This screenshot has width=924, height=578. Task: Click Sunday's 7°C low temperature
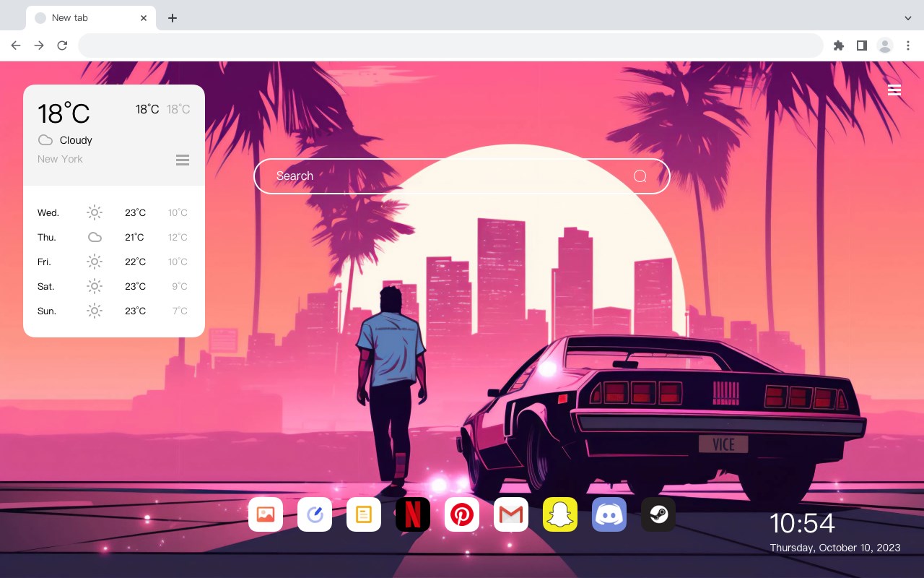point(180,311)
